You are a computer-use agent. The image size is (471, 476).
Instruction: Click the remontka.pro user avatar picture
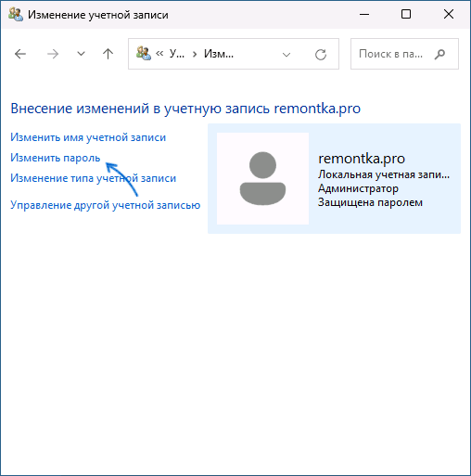(x=262, y=178)
